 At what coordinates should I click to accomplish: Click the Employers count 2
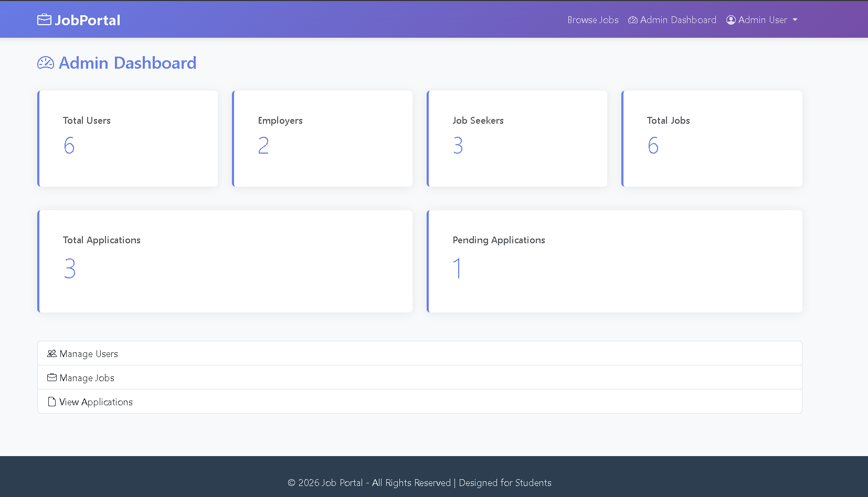(x=263, y=145)
